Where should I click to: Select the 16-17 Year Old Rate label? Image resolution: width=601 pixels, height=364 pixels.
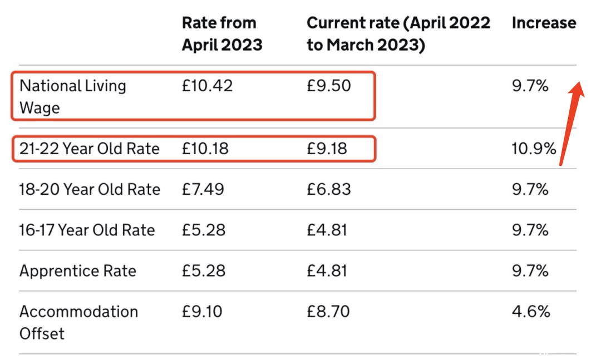87,230
